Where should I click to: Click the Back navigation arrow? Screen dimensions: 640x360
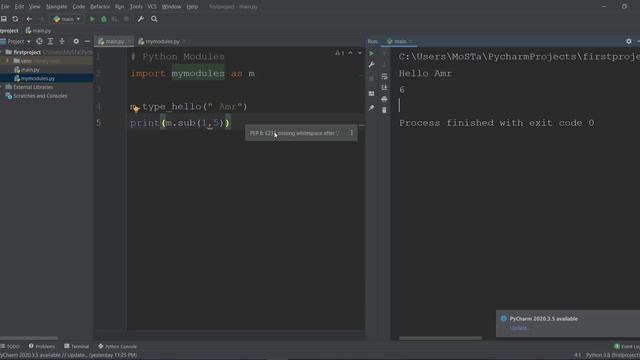tap(29, 19)
